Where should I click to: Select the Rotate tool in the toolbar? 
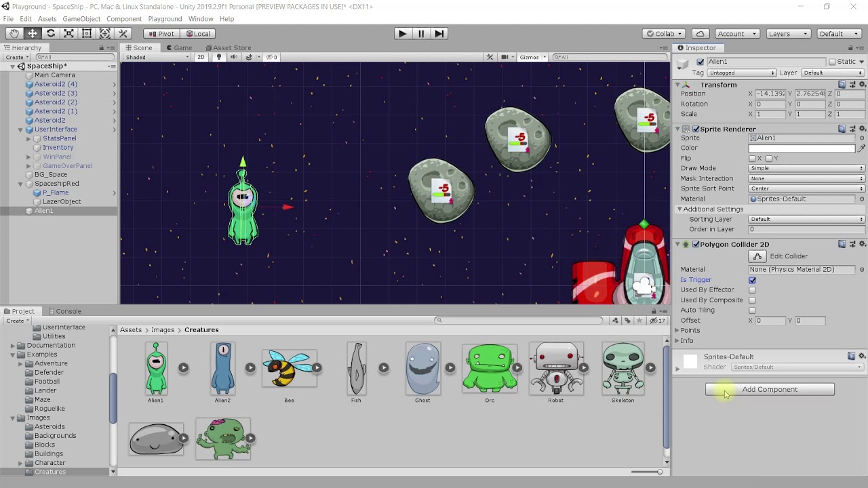(x=50, y=33)
